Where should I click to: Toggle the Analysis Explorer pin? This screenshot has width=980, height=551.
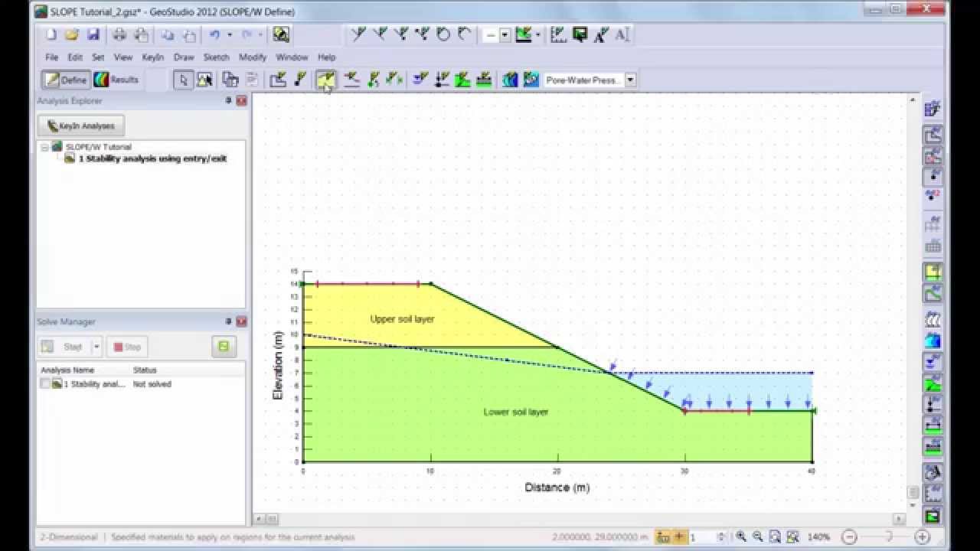click(x=228, y=101)
